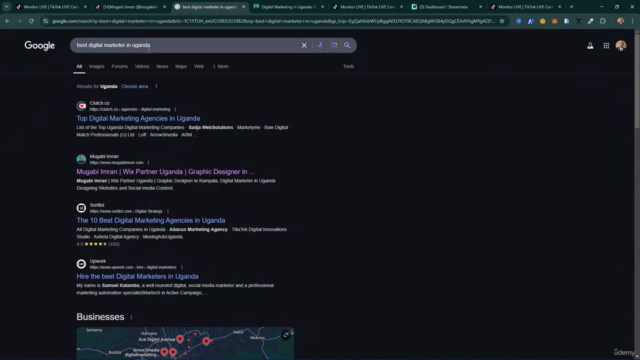Reload the current page
This screenshot has height=360, width=640.
point(31,21)
